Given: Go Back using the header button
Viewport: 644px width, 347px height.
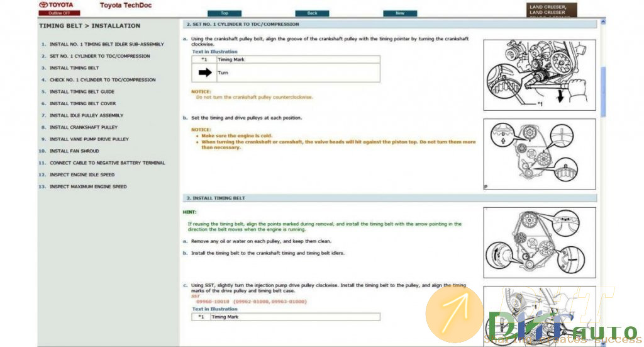Looking at the screenshot, I should (x=312, y=13).
